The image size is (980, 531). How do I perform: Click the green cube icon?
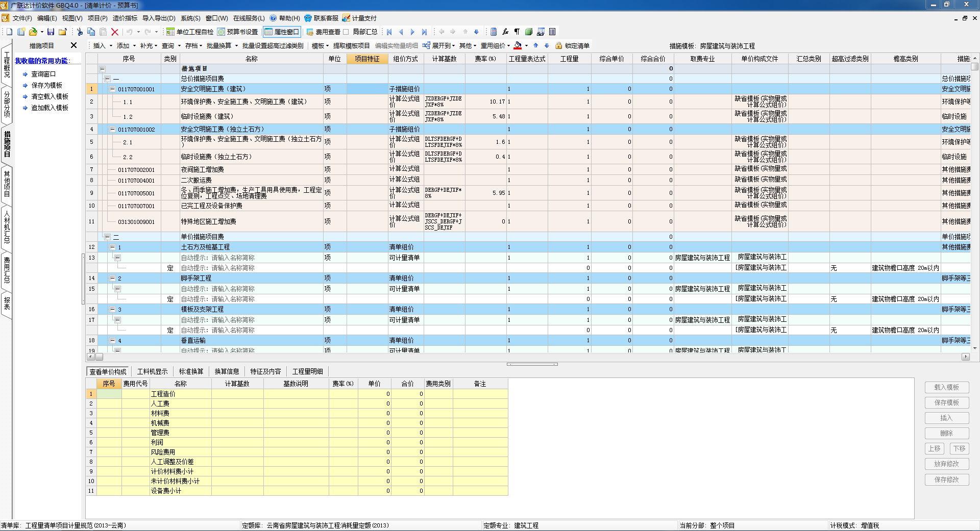(x=529, y=32)
